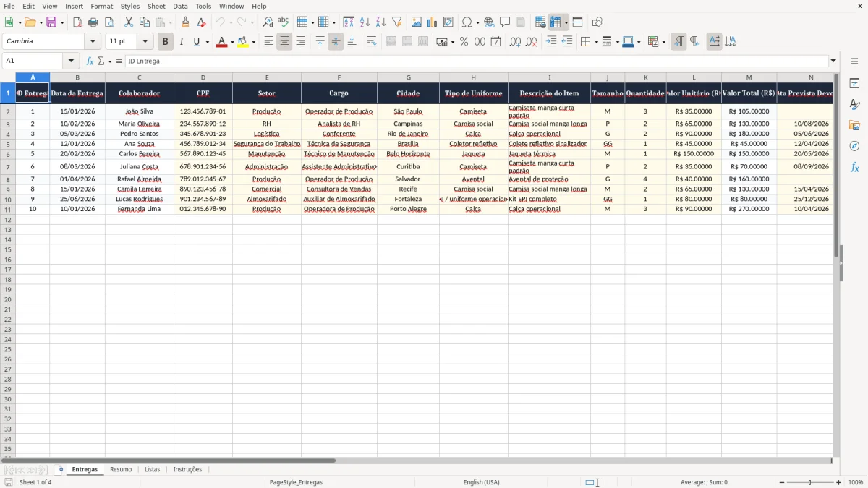Switch to the Listas sheet tab
This screenshot has height=488, width=868.
tap(152, 469)
